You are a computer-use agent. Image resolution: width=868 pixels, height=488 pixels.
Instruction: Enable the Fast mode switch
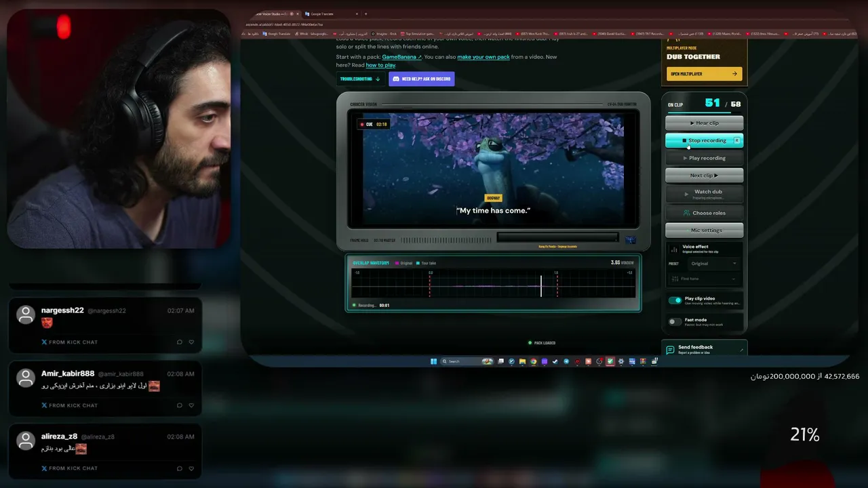pyautogui.click(x=675, y=322)
